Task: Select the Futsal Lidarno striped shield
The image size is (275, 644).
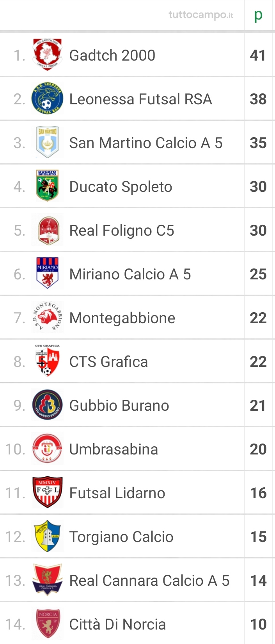Action: (47, 492)
